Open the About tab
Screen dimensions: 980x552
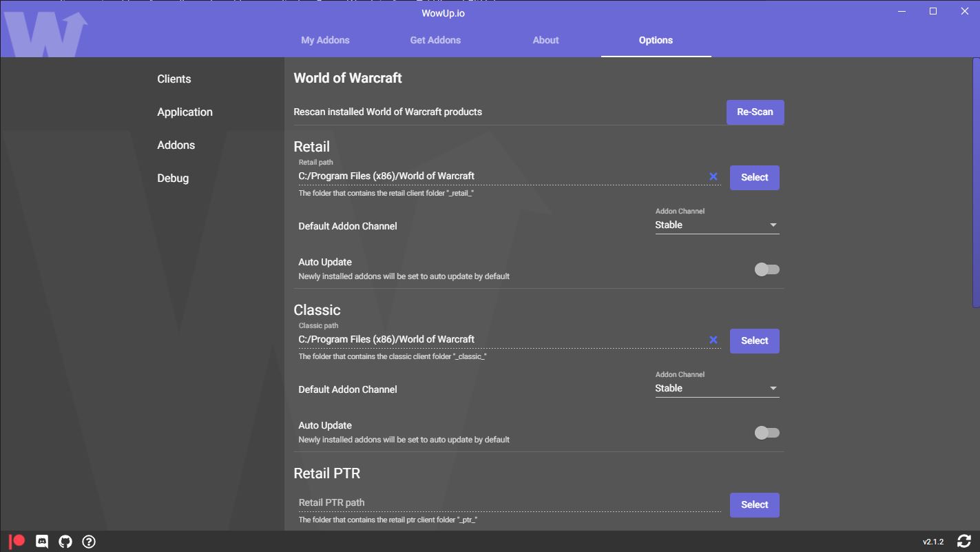545,40
